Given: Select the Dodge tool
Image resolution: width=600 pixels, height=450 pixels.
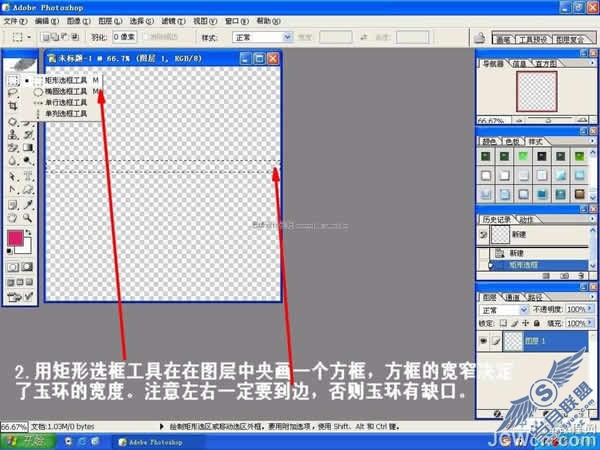Looking at the screenshot, I should 28,161.
